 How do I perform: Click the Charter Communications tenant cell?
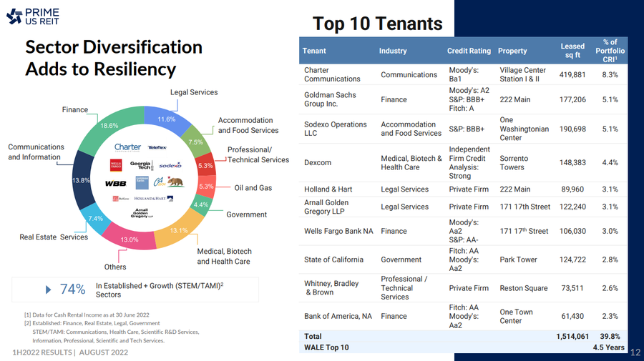click(332, 74)
